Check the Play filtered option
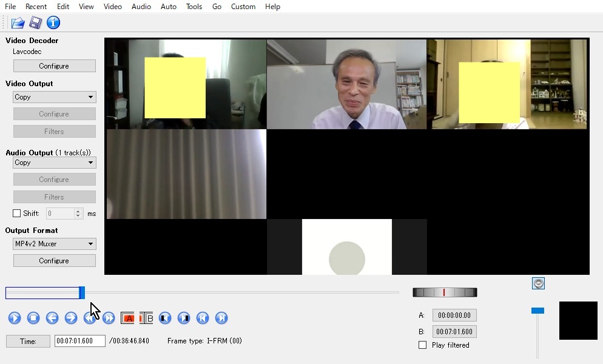Image resolution: width=603 pixels, height=364 pixels. [x=422, y=345]
